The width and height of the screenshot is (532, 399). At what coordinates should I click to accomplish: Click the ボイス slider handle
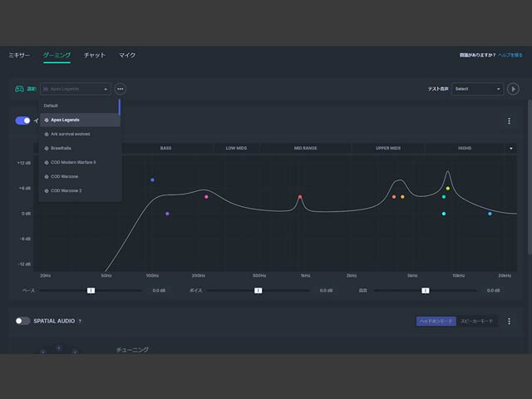point(259,290)
